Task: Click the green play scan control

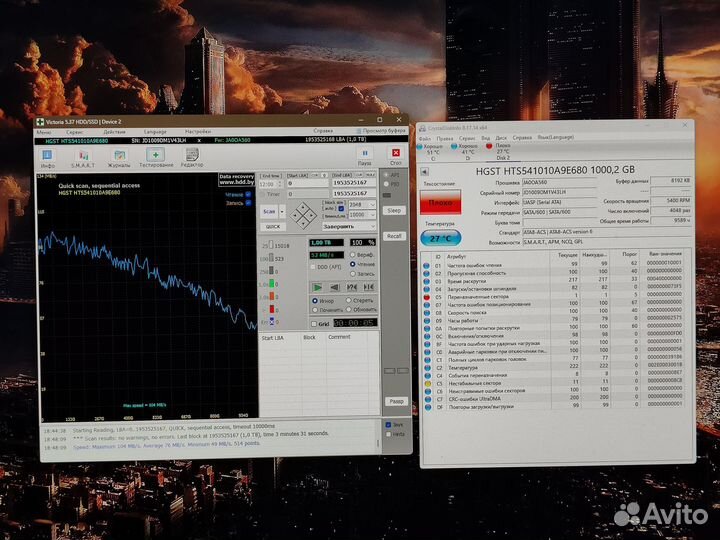Action: [x=319, y=287]
